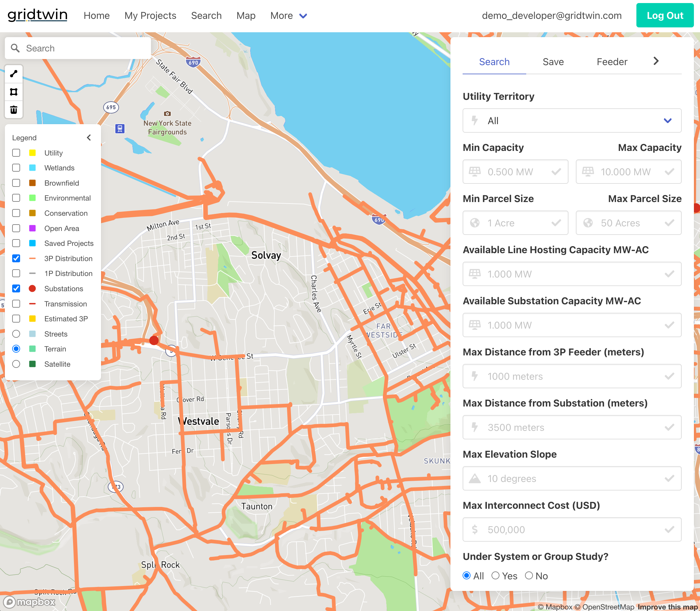The width and height of the screenshot is (700, 611).
Task: Click the Substations red color swatch
Action: pos(33,288)
